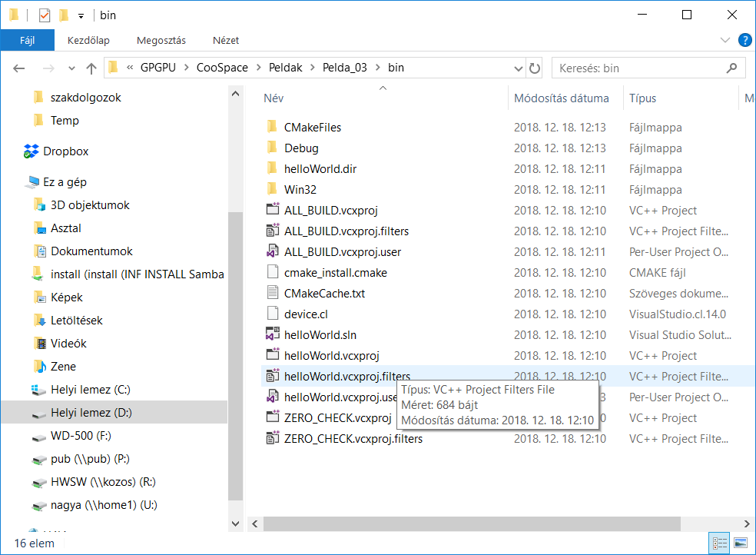
Task: Click the Properties icon in quick access toolbar
Action: pyautogui.click(x=44, y=15)
